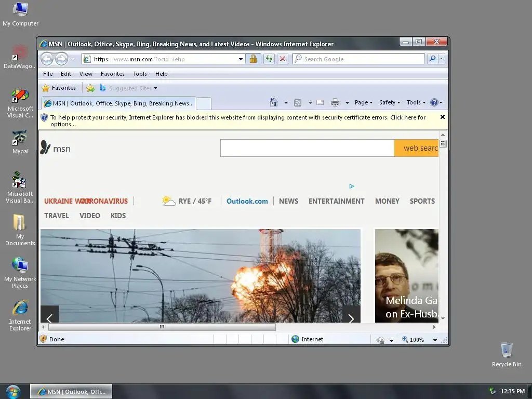Click the orange web search button

click(416, 148)
